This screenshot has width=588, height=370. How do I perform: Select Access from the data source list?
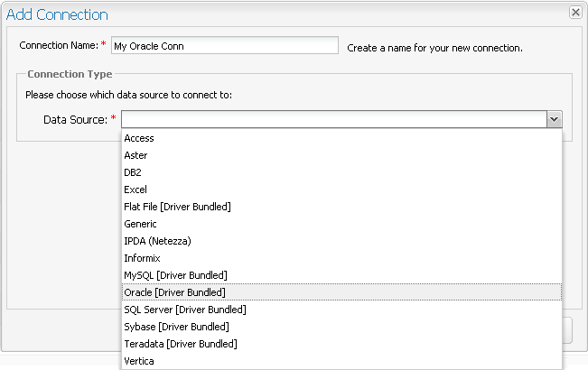(x=139, y=138)
